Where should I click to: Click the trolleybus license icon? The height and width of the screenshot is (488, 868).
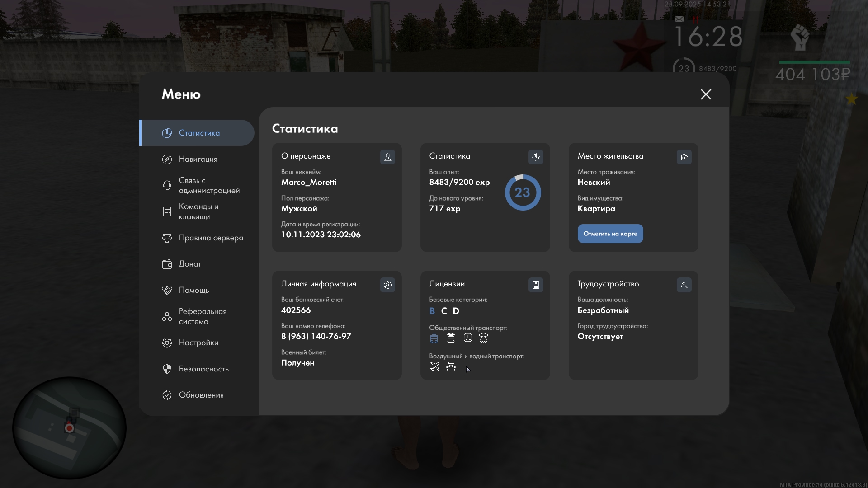click(x=434, y=338)
